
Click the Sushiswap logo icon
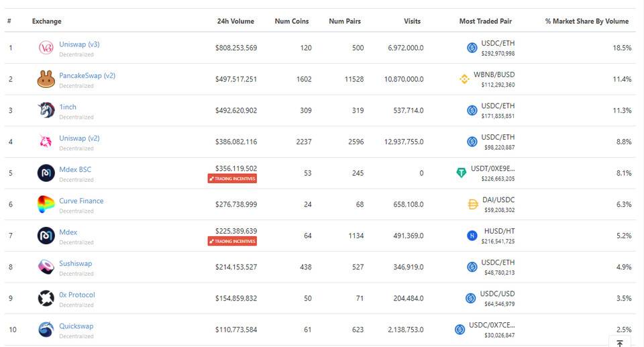tap(46, 266)
